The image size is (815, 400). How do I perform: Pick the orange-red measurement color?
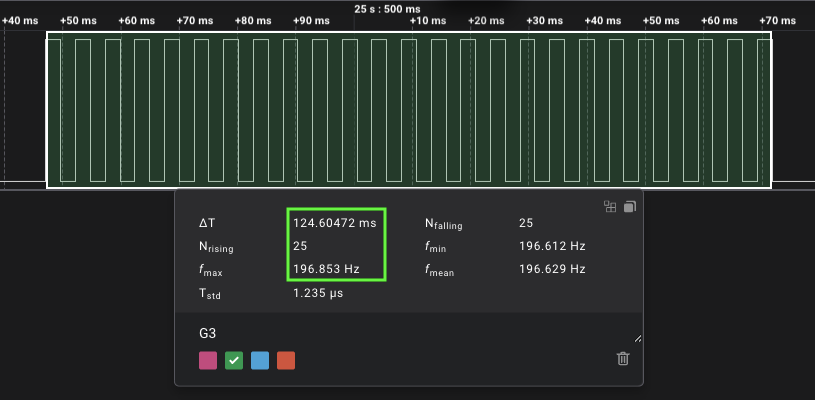pos(286,361)
